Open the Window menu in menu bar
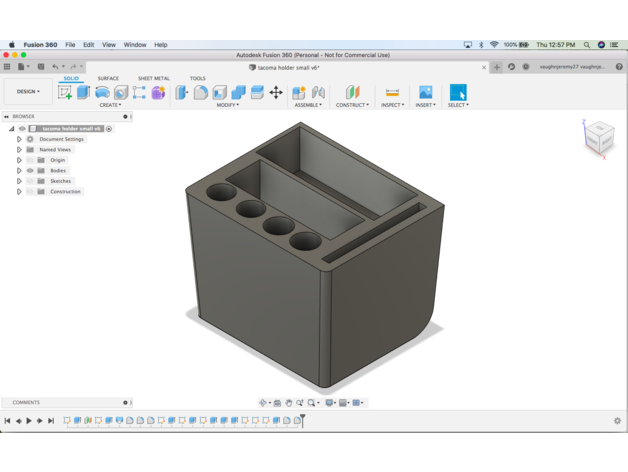 135,45
